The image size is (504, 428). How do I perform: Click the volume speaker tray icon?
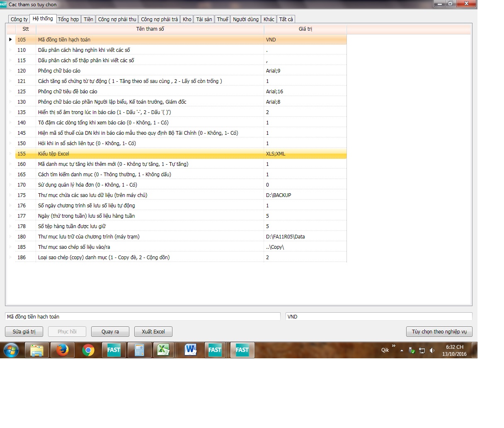tap(432, 350)
